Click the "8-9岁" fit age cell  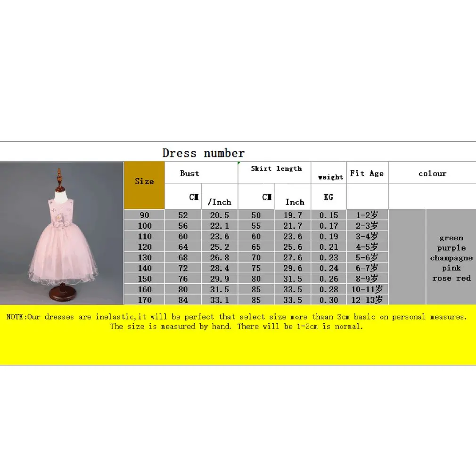(x=367, y=279)
